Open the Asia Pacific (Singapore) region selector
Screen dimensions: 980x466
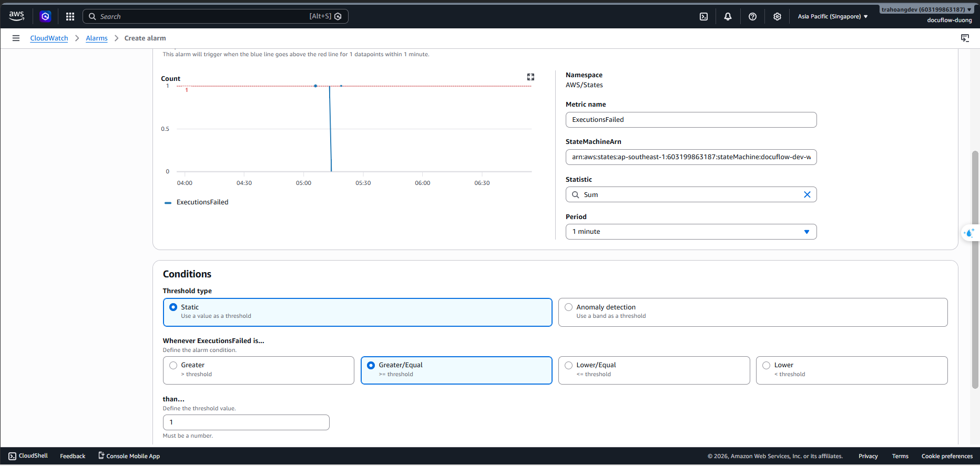[x=833, y=16]
